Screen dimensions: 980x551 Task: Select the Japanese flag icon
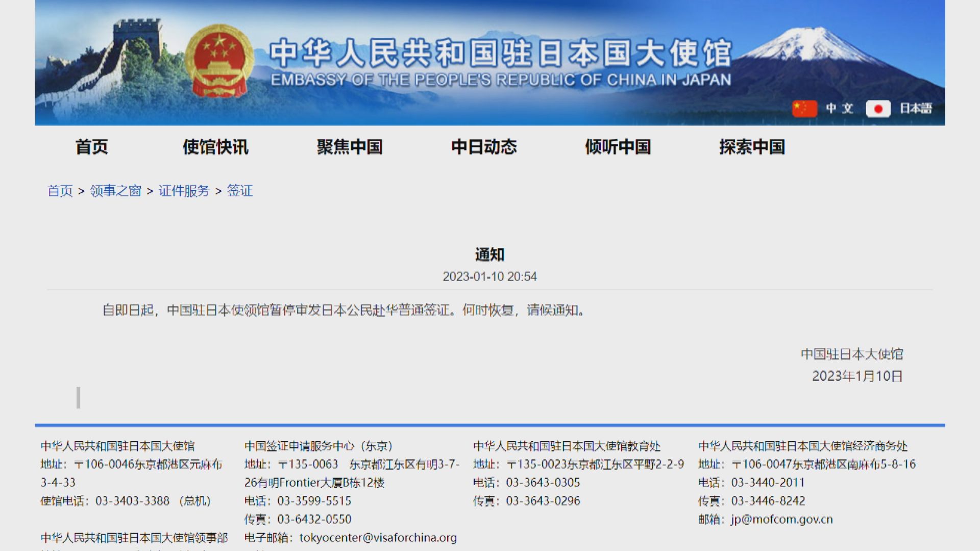tap(879, 108)
